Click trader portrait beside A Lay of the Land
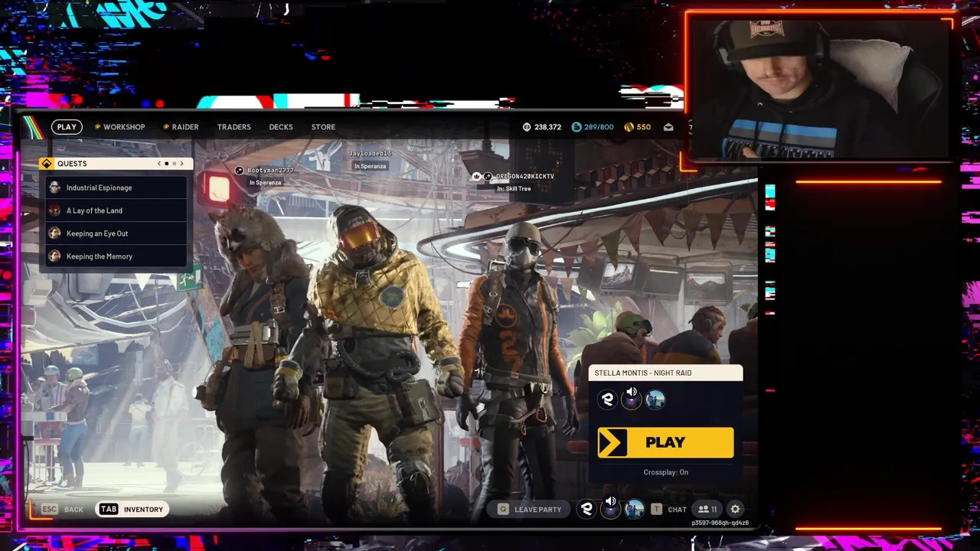This screenshot has width=980, height=551. [x=54, y=210]
